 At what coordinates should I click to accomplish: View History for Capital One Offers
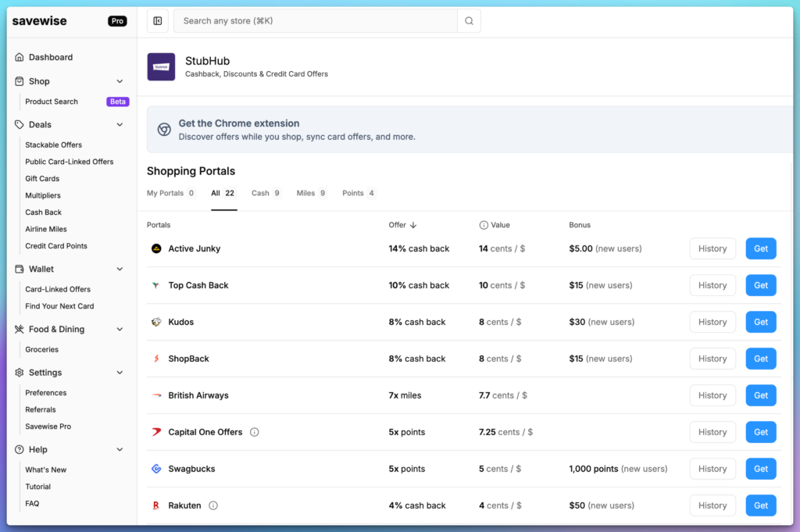coord(712,432)
